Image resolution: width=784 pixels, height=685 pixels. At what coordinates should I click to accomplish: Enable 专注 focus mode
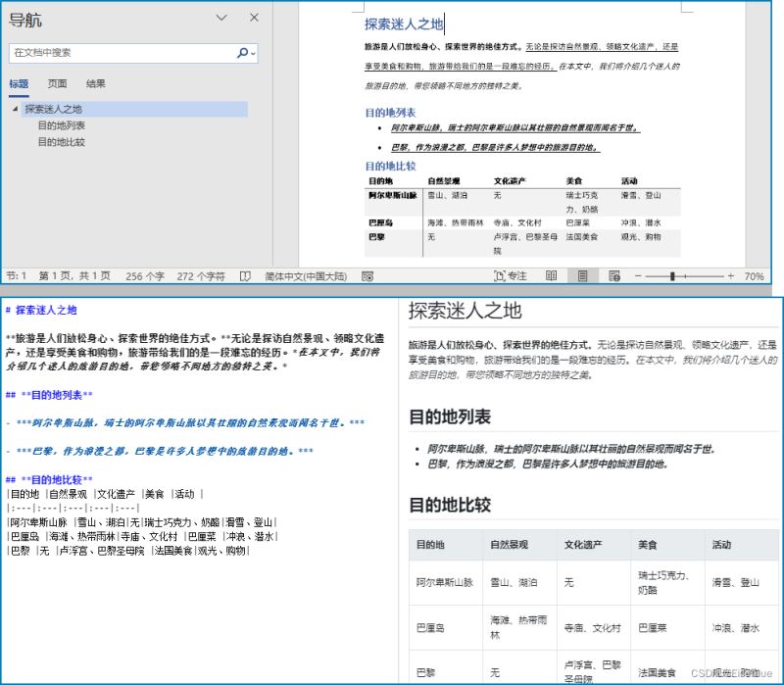[x=510, y=276]
